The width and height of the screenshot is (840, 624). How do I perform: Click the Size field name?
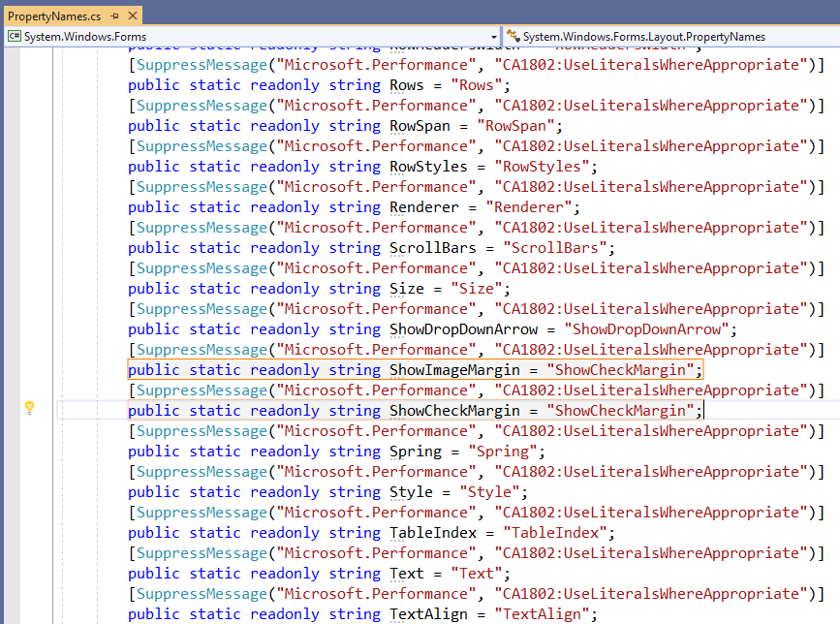pos(406,288)
